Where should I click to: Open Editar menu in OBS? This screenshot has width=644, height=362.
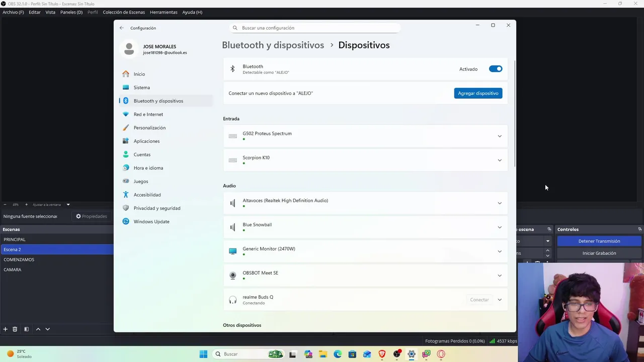pyautogui.click(x=35, y=12)
